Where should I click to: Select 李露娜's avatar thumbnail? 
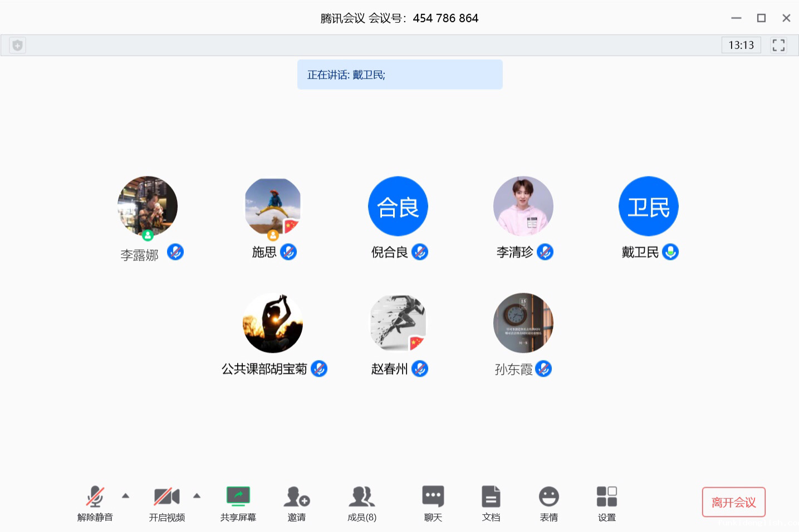[148, 206]
